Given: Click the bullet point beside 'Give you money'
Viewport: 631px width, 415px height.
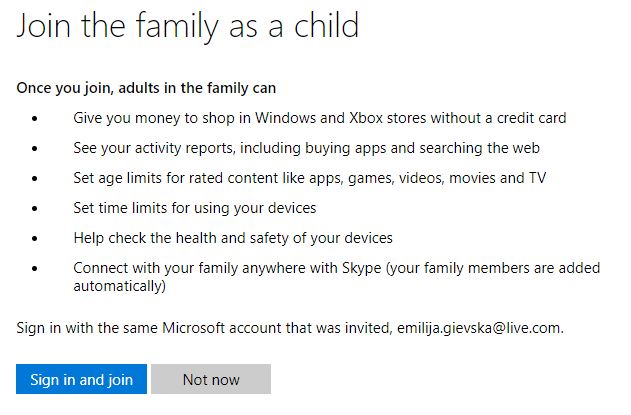Looking at the screenshot, I should coord(35,119).
